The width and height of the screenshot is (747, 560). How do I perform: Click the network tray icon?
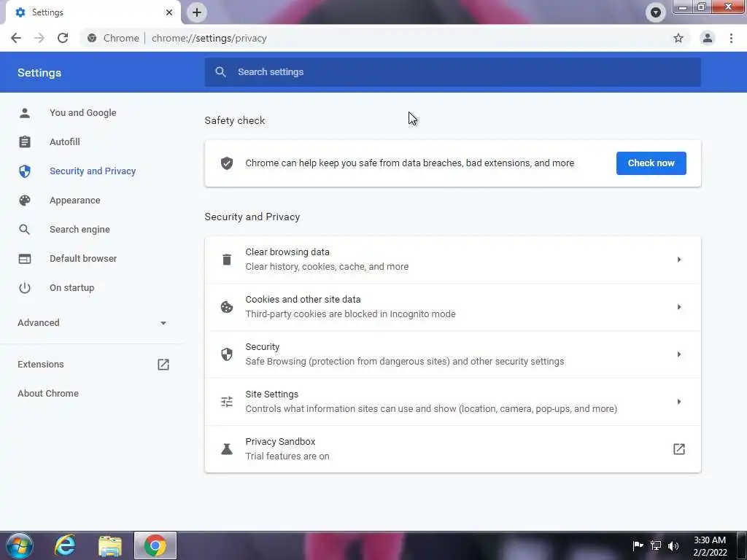[x=656, y=545]
